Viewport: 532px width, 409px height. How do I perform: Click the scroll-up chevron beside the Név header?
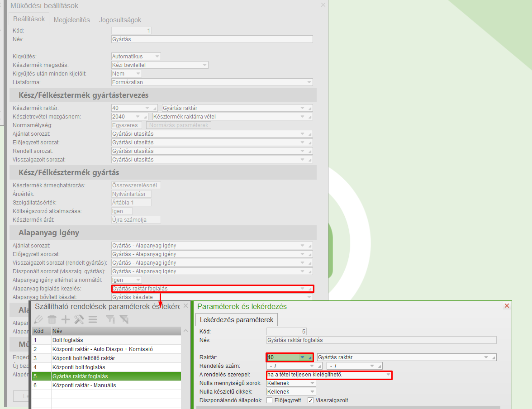coord(185,331)
